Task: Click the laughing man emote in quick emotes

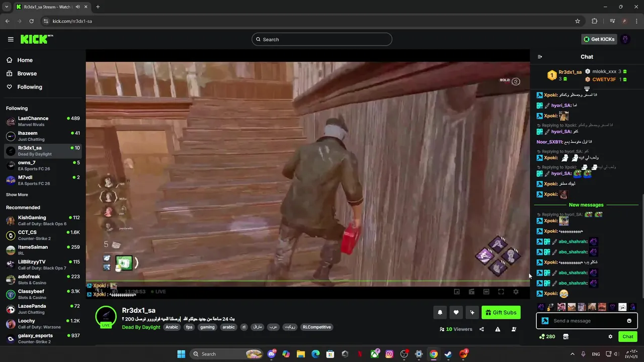Action: (x=602, y=307)
